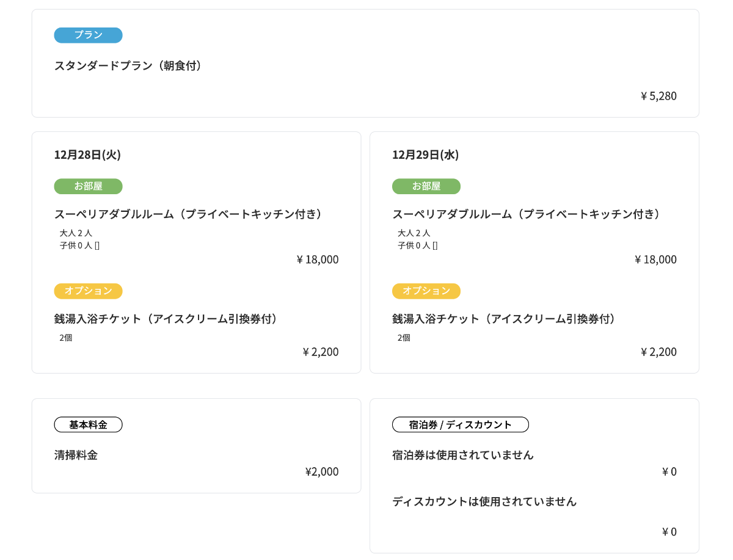The width and height of the screenshot is (733, 560).
Task: Click the green お部屋 badge under 12月28日
Action: point(88,186)
